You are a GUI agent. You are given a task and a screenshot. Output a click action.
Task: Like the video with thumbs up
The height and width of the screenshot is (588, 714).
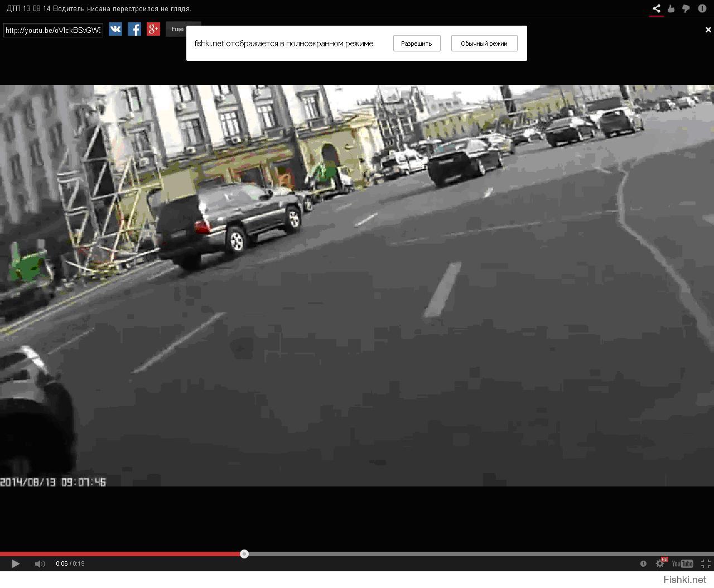pyautogui.click(x=671, y=8)
